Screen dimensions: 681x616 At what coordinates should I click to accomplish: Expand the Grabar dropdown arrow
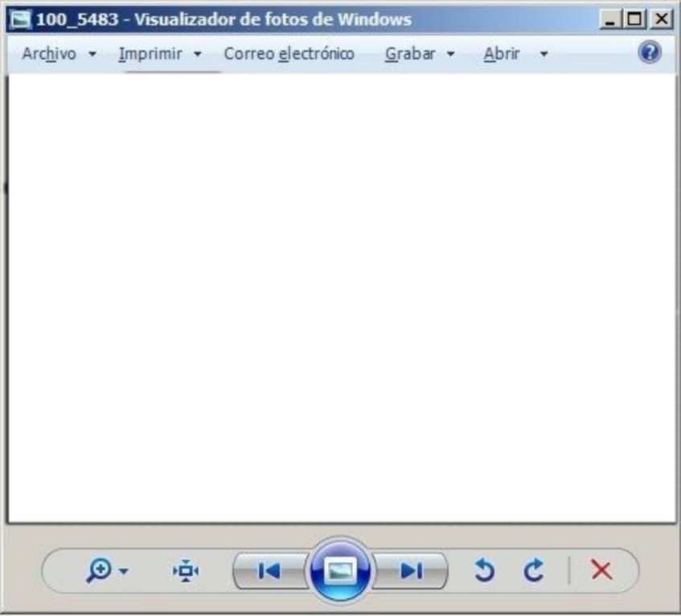[451, 55]
